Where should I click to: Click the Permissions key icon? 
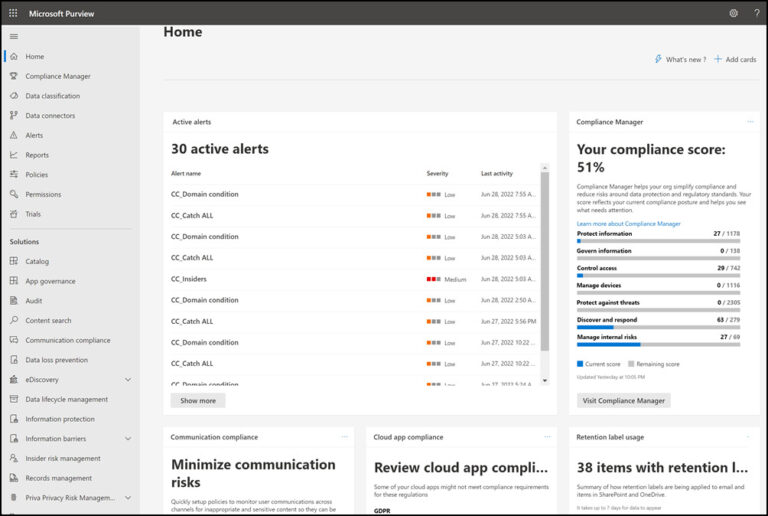(14, 194)
